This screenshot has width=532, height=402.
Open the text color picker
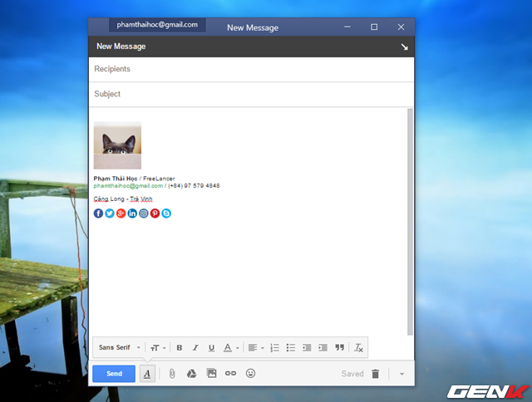pos(231,348)
